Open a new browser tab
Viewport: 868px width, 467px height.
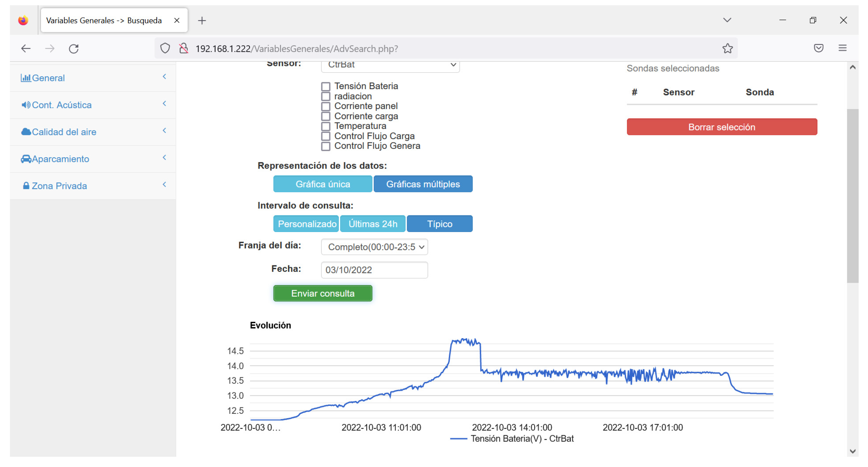click(x=202, y=20)
